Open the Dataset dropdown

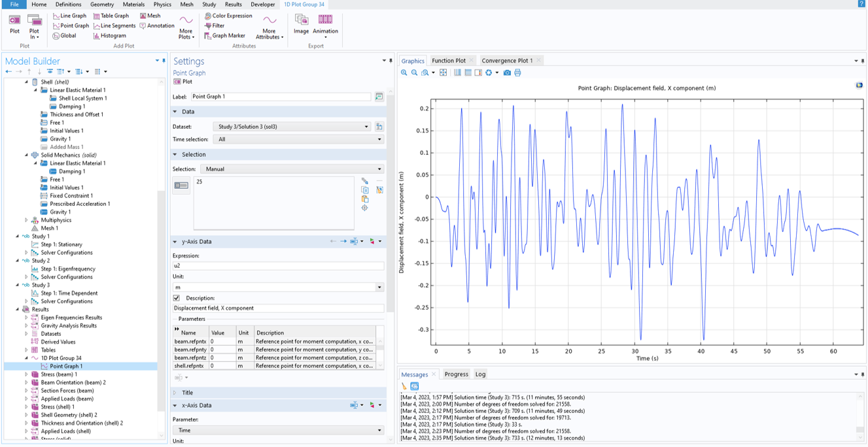pos(292,127)
